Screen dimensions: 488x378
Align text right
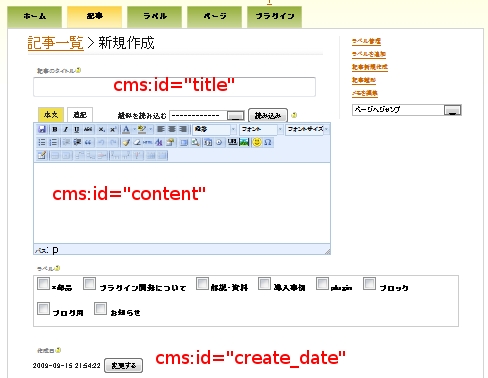183,129
